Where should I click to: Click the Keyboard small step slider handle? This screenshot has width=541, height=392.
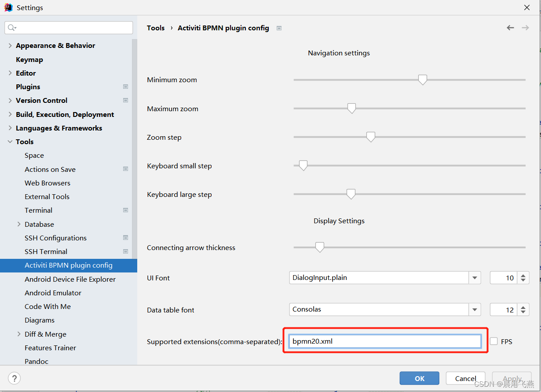(303, 165)
